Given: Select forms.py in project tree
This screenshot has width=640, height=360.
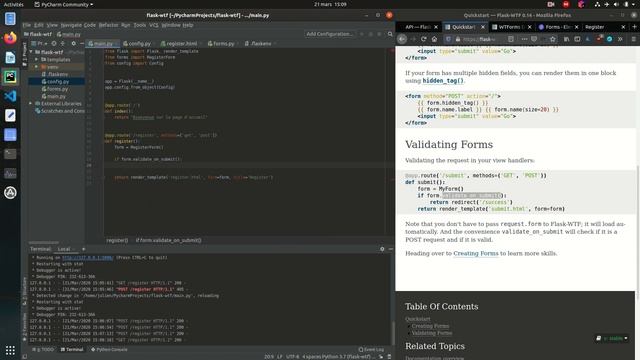Looking at the screenshot, I should (x=56, y=89).
